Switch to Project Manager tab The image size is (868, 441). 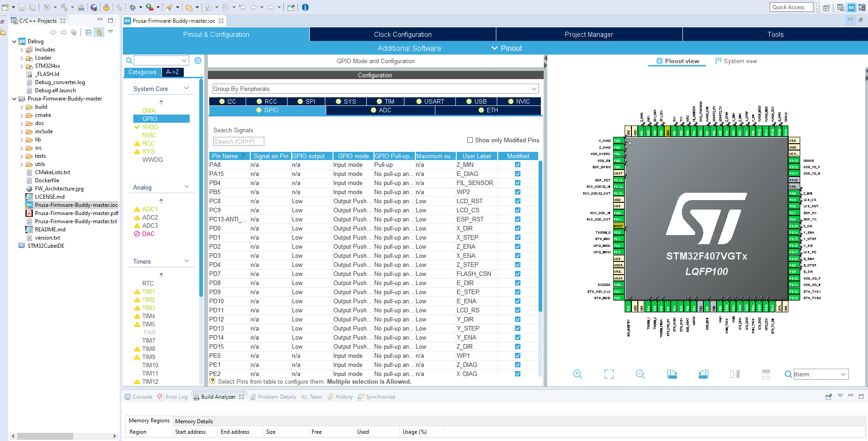tap(589, 35)
